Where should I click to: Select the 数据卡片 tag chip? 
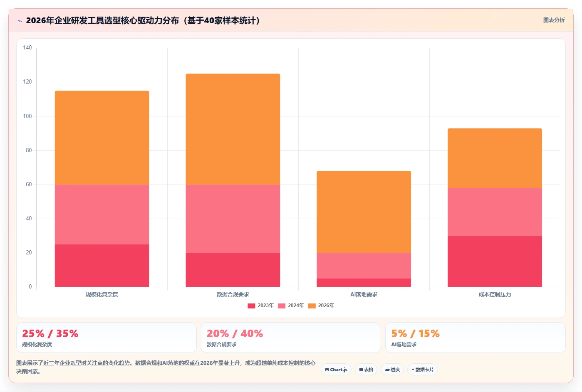click(423, 370)
